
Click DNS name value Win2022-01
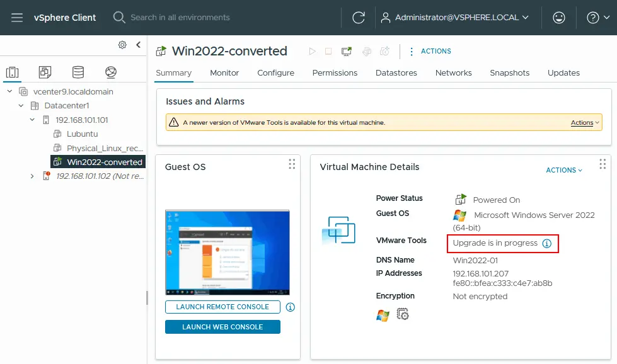click(475, 260)
